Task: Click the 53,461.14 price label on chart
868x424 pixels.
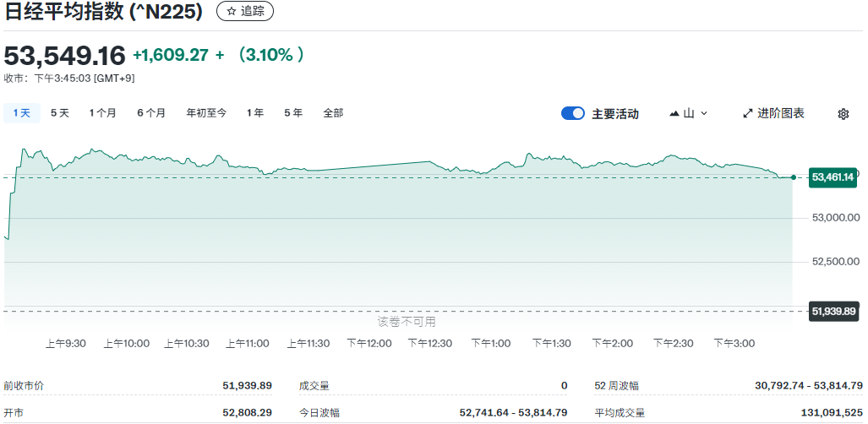Action: 833,177
